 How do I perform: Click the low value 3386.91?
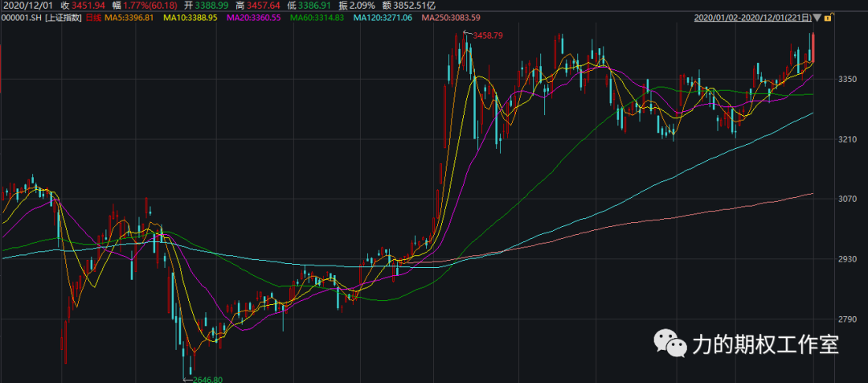(316, 6)
